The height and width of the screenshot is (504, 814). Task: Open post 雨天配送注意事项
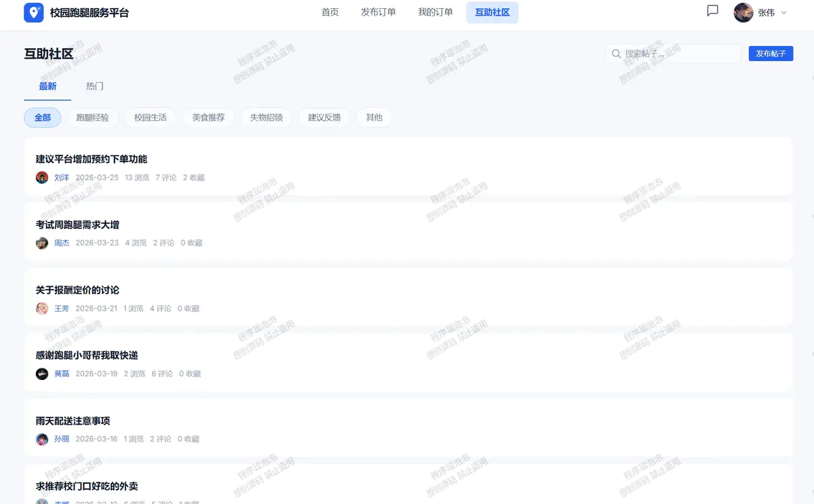[x=73, y=421]
